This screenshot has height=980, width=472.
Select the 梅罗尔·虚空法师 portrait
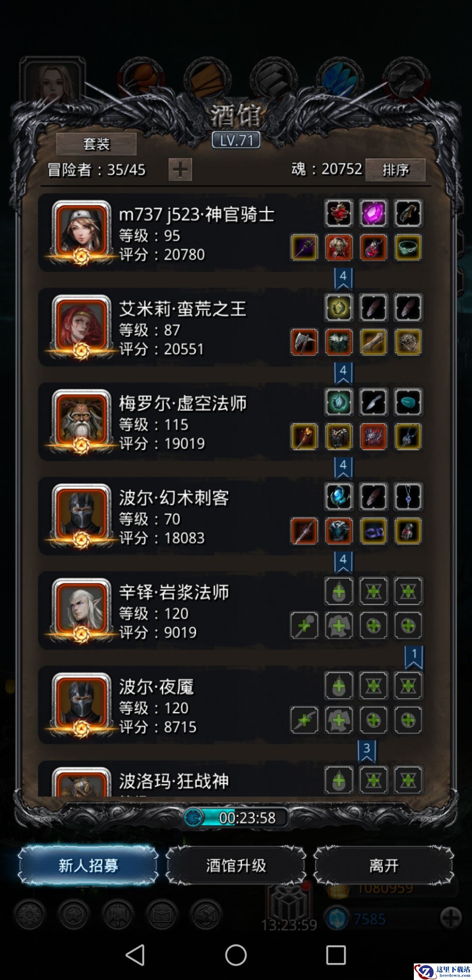81,421
